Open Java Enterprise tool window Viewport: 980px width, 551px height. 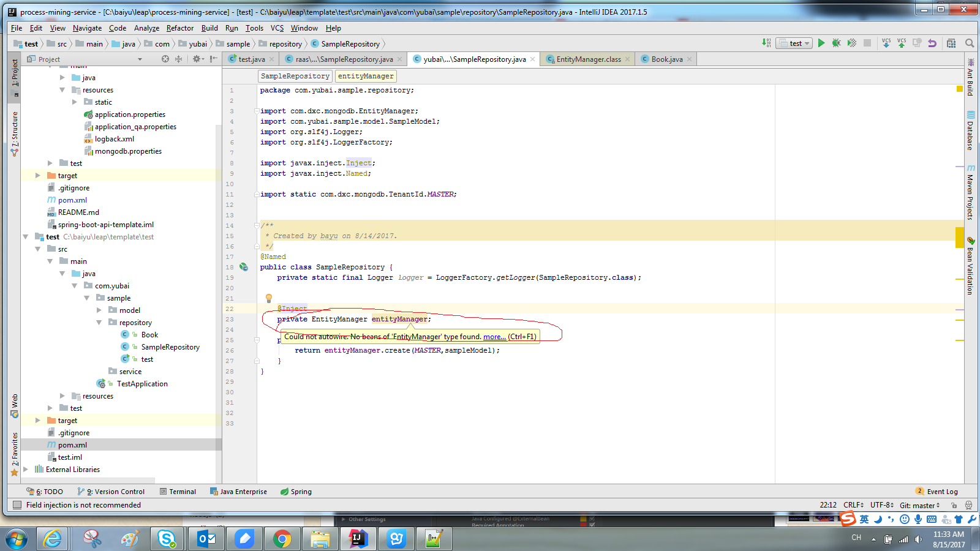pos(238,491)
